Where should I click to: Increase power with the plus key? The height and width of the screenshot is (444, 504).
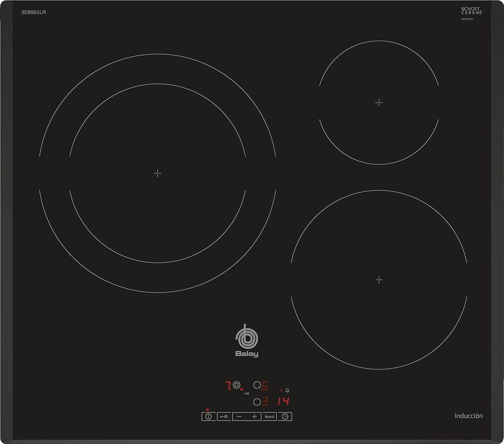tap(254, 417)
